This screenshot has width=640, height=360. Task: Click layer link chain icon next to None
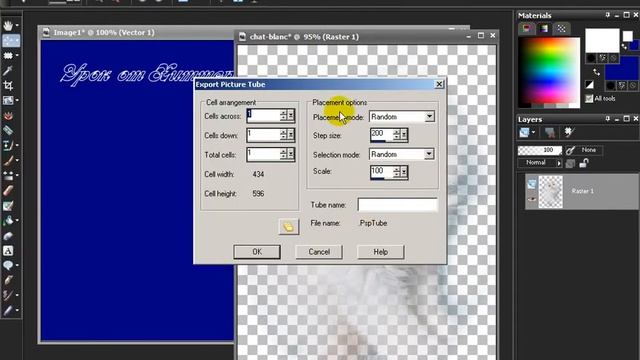[571, 150]
